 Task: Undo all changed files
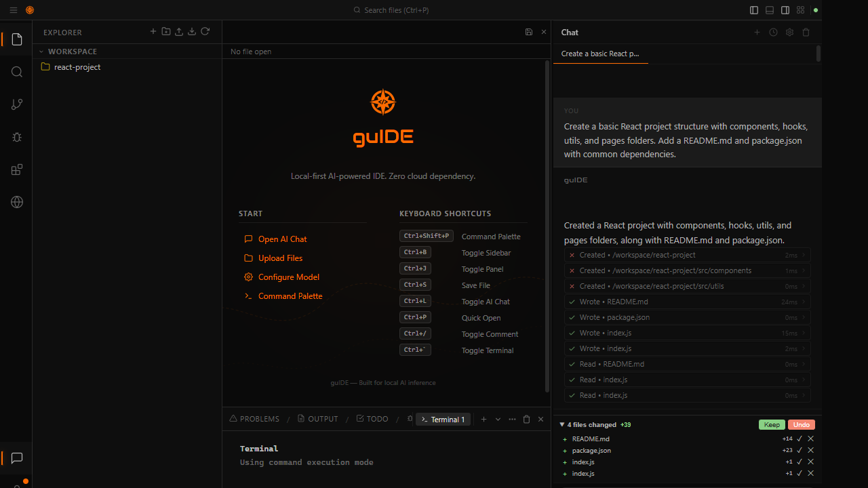pyautogui.click(x=802, y=425)
